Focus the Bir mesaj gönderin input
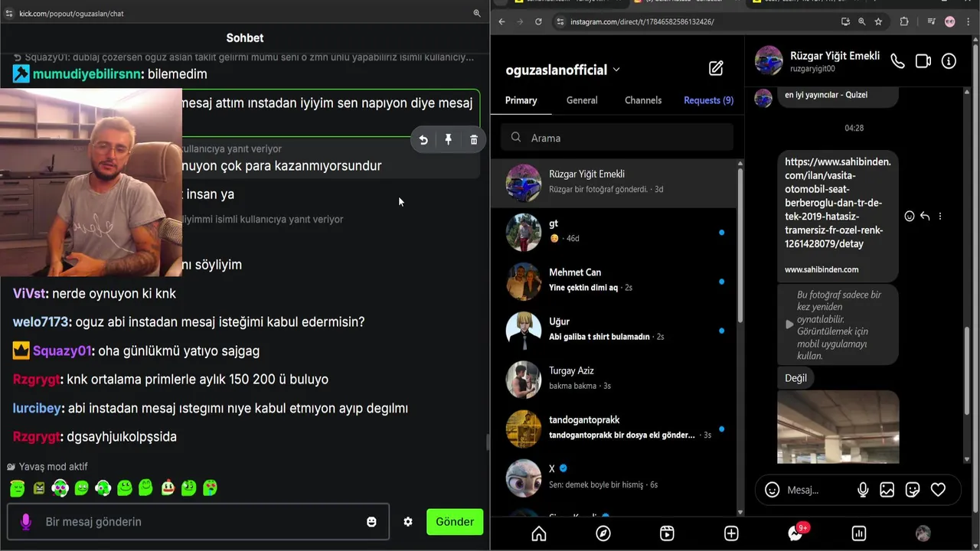Screen dimensions: 980x551 pos(198,522)
